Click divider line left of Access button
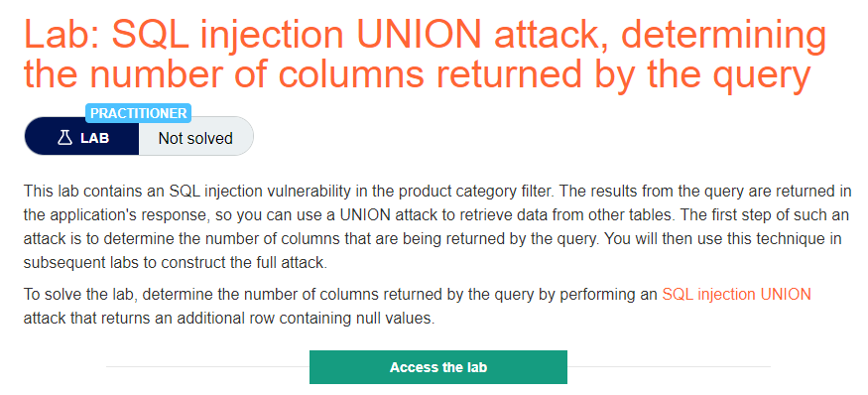Screen dimensions: 868x395 207,367
